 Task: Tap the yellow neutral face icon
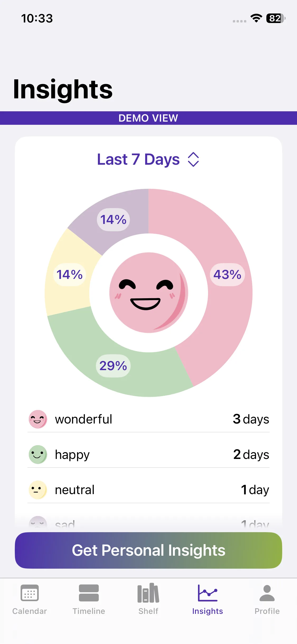click(38, 490)
